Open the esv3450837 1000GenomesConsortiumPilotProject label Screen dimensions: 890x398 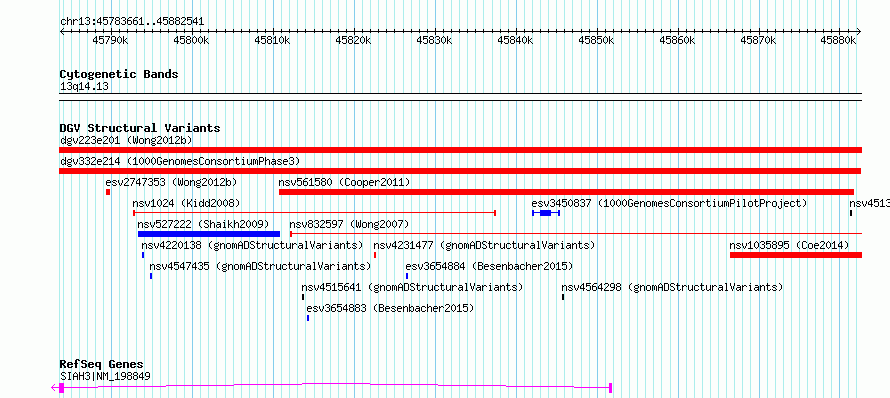point(669,203)
